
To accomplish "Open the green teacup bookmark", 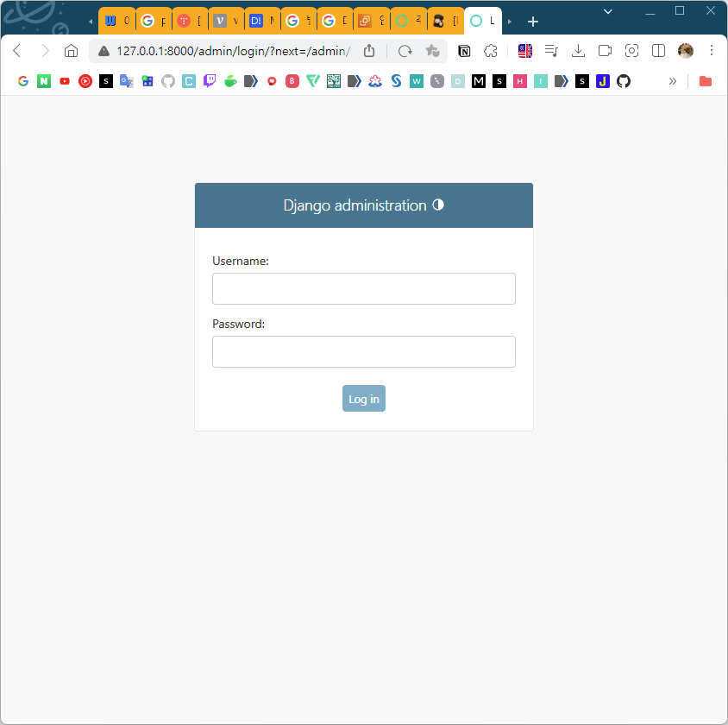I will (x=230, y=81).
